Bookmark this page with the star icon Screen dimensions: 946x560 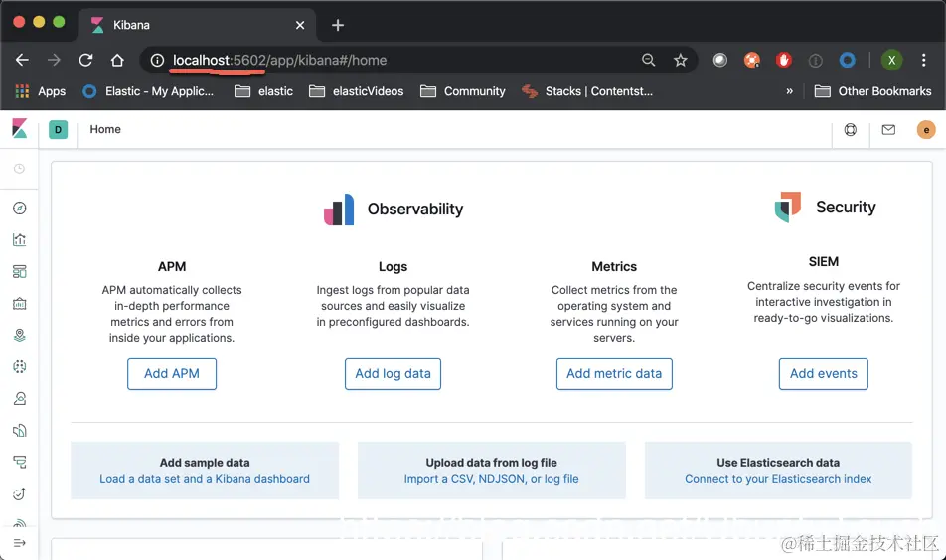[681, 60]
